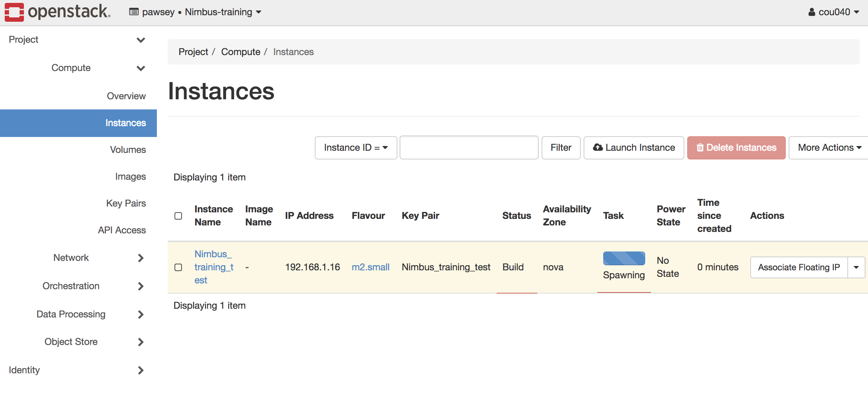Click the filter search icon
The width and height of the screenshot is (868, 416).
561,147
